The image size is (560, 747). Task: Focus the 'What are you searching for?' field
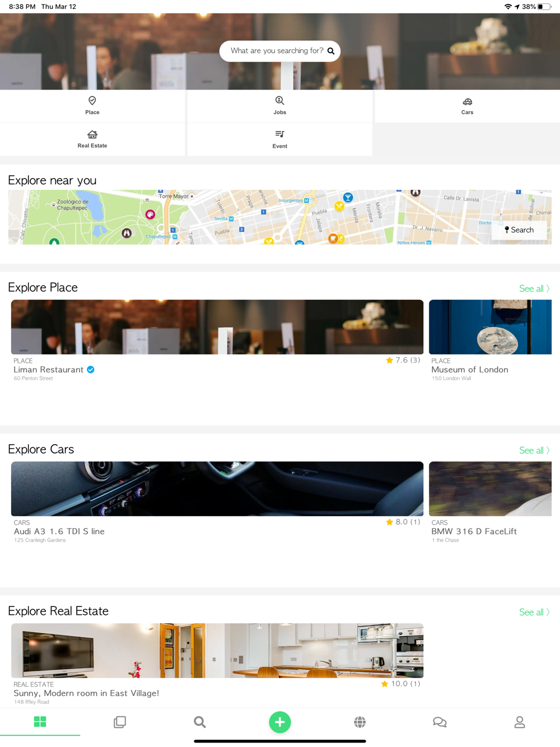[280, 51]
